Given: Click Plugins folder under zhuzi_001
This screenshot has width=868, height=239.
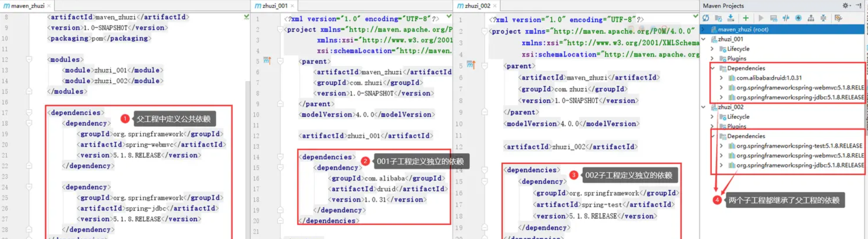Looking at the screenshot, I should [732, 59].
